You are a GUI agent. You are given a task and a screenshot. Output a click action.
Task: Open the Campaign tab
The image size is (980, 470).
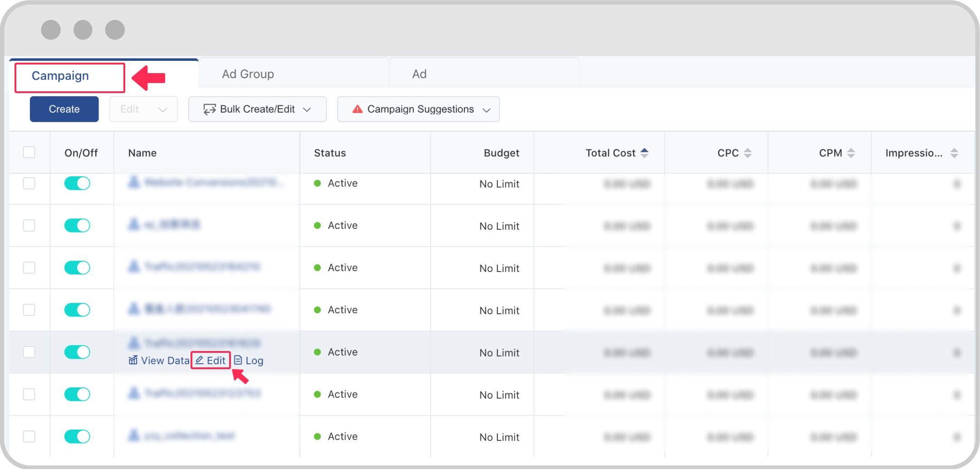(60, 76)
